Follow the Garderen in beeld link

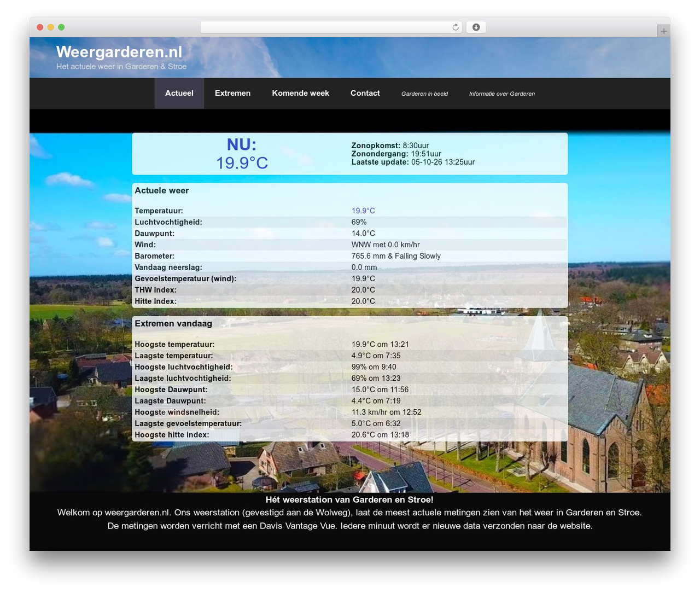(x=424, y=94)
